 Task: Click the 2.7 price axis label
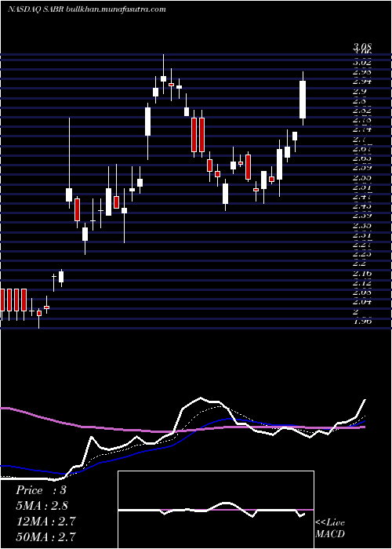click(x=360, y=139)
